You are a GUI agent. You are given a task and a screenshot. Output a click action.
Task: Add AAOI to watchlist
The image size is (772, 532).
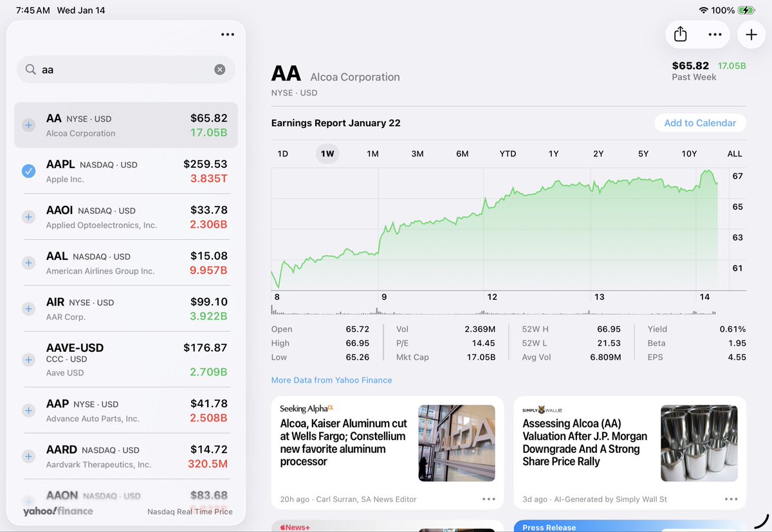tap(28, 217)
